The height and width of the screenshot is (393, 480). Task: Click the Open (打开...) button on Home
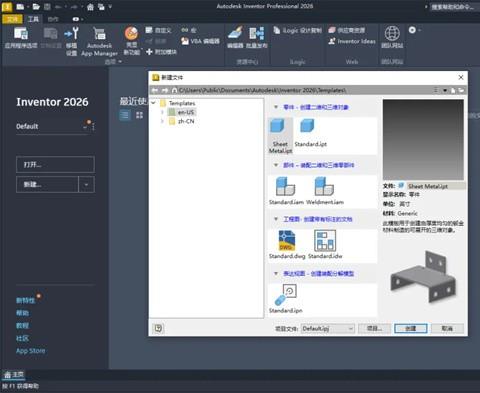coord(55,165)
